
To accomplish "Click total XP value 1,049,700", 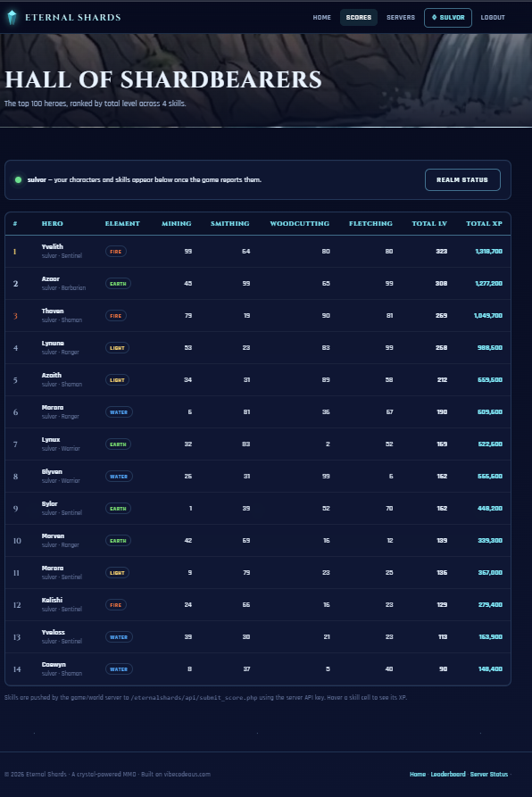I will coord(488,316).
